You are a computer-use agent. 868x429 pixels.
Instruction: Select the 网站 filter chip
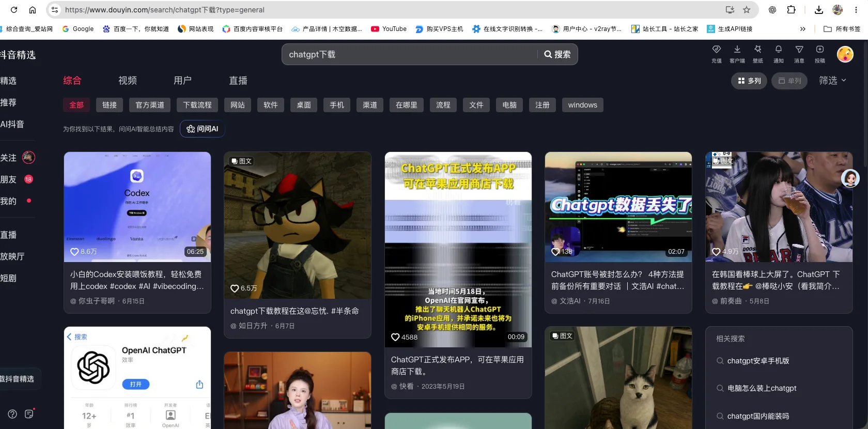pos(238,105)
